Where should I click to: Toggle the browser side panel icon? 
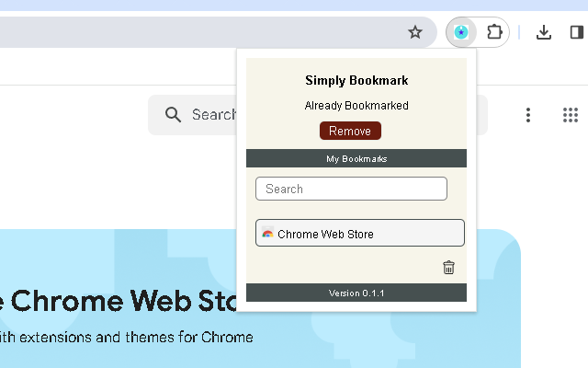pyautogui.click(x=577, y=32)
